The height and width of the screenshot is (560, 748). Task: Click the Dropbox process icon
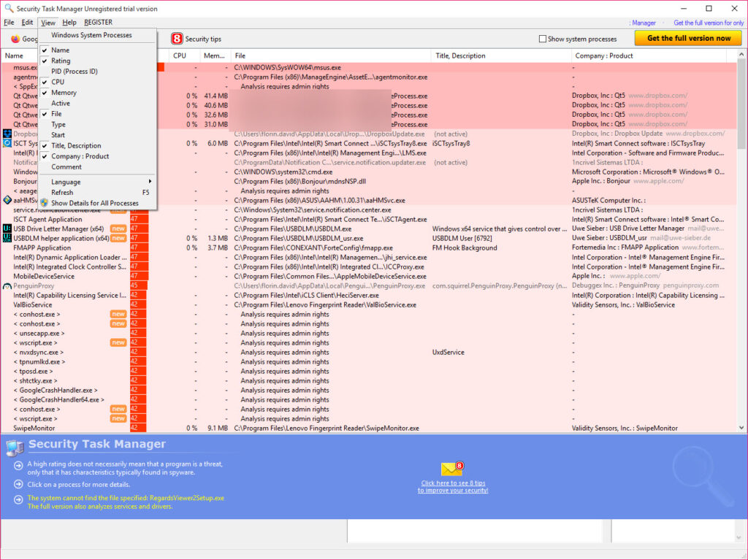coord(7,134)
